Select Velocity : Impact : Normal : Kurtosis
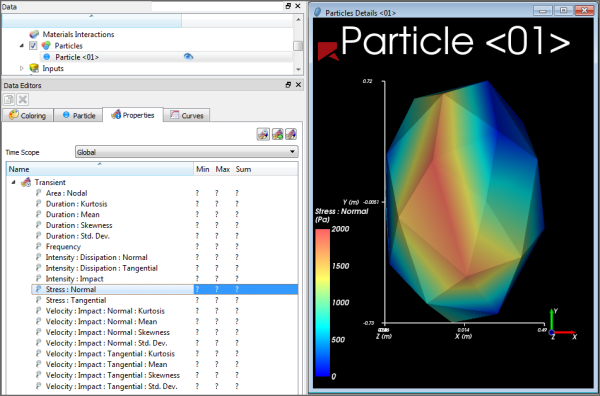The height and width of the screenshot is (396, 600). (x=165, y=311)
